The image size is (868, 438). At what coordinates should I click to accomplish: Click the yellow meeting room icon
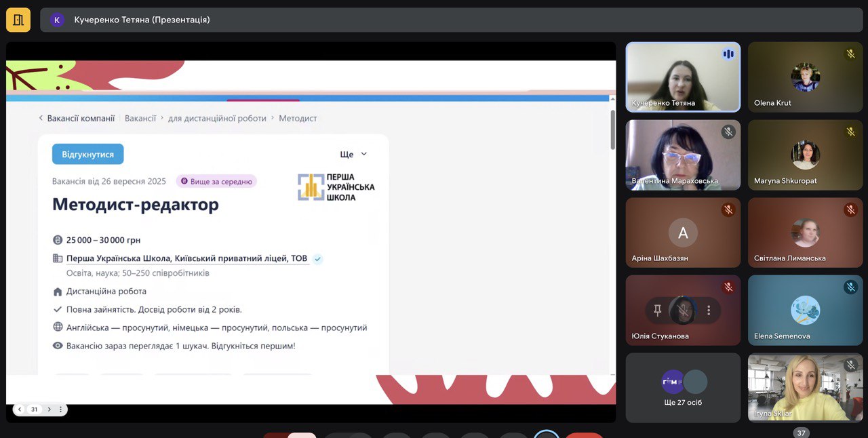(x=18, y=20)
